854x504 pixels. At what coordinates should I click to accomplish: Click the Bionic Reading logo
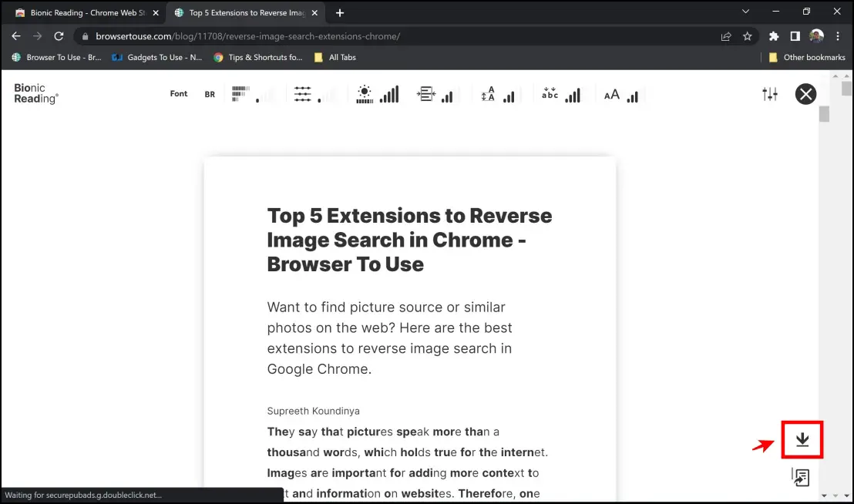coord(36,93)
